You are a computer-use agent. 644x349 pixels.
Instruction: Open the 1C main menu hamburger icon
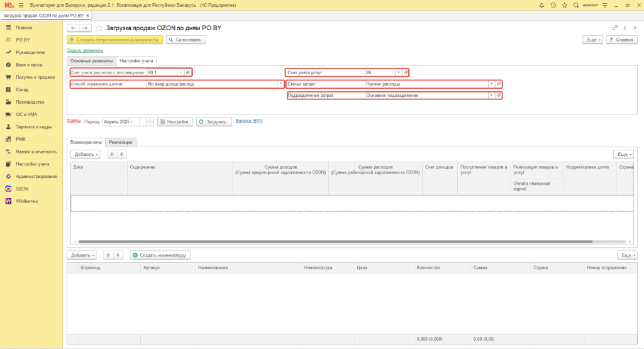pos(21,5)
